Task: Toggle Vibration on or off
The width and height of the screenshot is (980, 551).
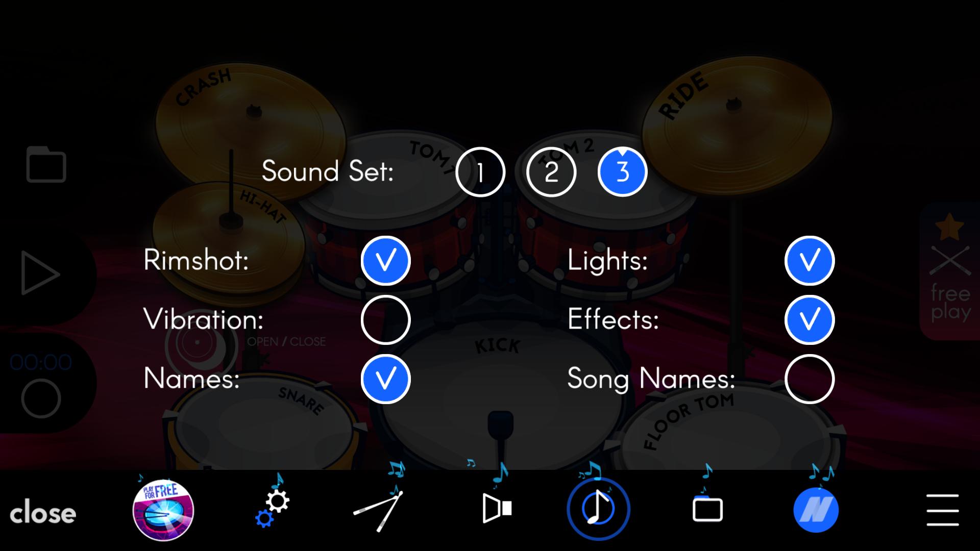Action: (387, 319)
